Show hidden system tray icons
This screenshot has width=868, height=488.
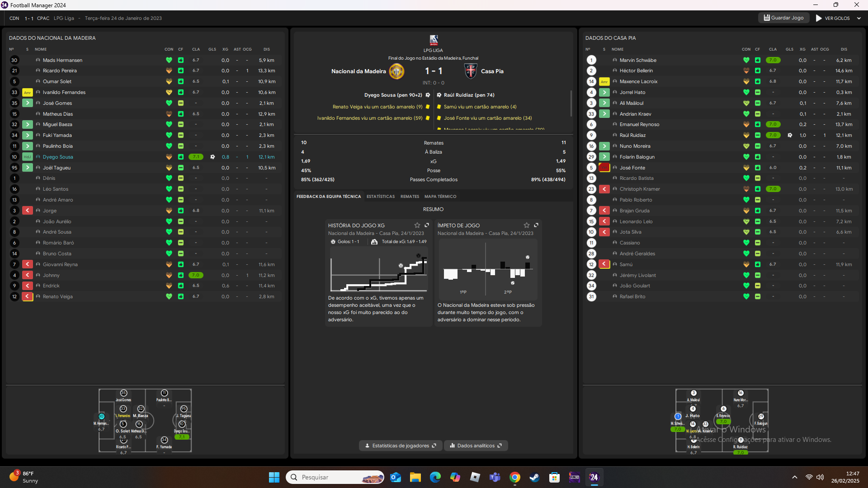795,477
